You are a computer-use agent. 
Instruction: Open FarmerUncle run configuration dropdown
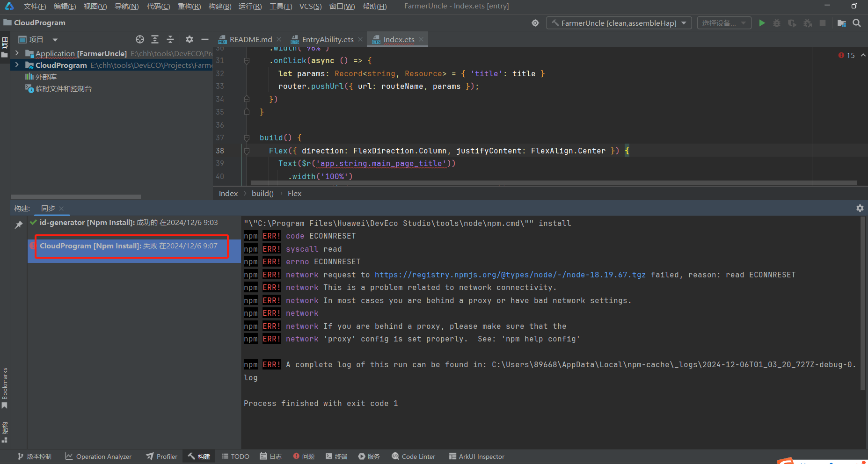pyautogui.click(x=619, y=23)
